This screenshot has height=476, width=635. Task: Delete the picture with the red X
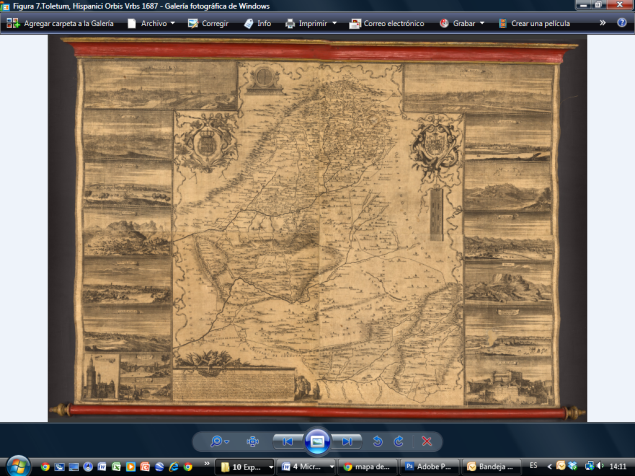click(x=427, y=441)
